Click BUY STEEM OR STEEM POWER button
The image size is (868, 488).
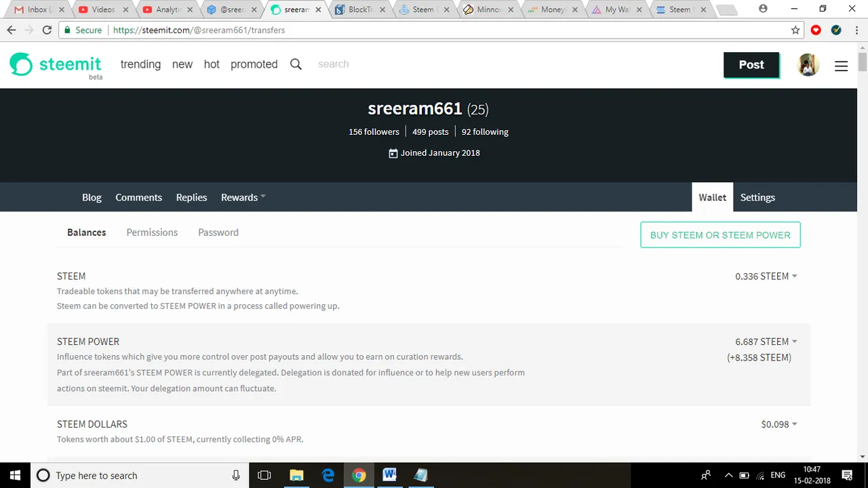point(720,235)
